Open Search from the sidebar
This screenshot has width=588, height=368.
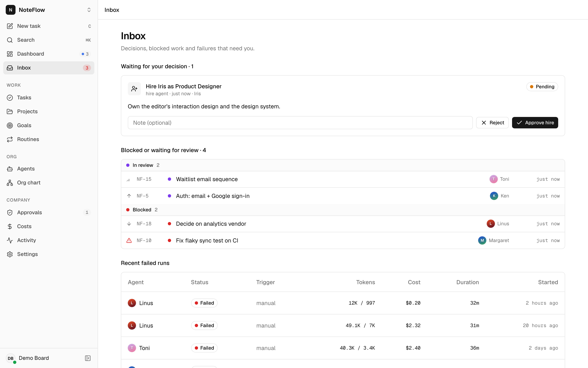click(49, 40)
